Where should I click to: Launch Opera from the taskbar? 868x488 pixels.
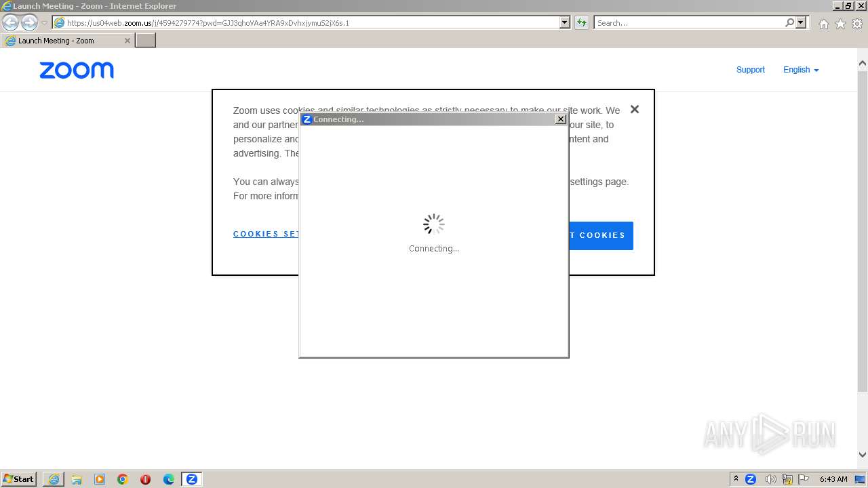tap(145, 479)
